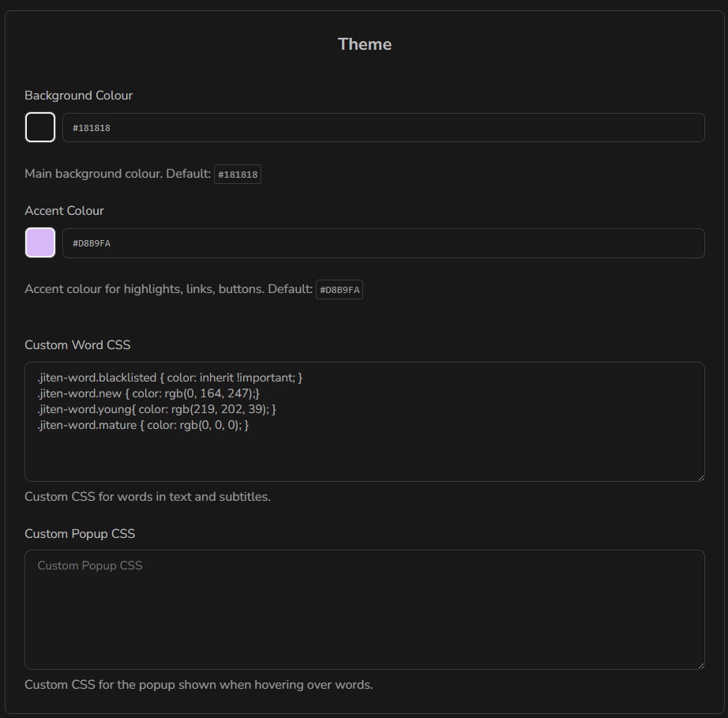This screenshot has height=718, width=728.
Task: Click the Accent Colour field label
Action: pos(64,211)
